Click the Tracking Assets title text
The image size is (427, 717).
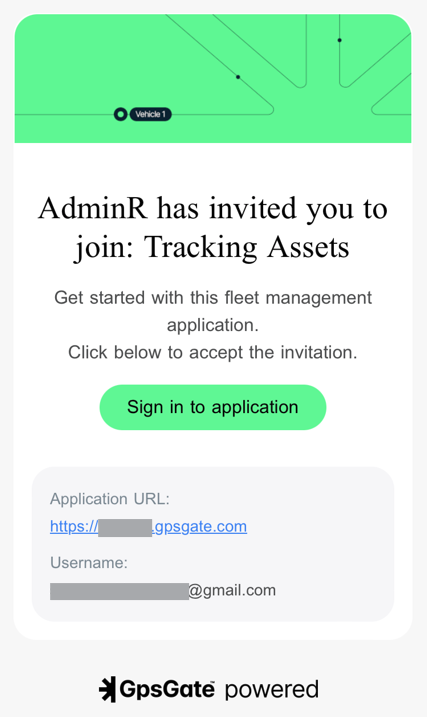point(247,247)
